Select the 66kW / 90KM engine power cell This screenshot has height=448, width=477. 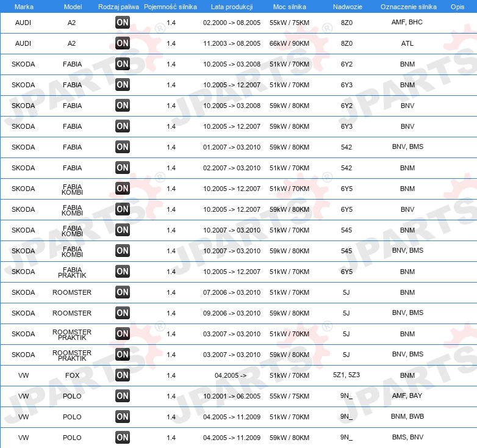289,43
